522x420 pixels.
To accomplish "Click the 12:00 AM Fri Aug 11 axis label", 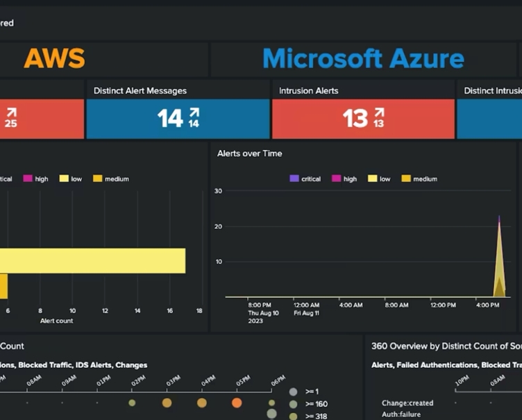I will click(306, 309).
